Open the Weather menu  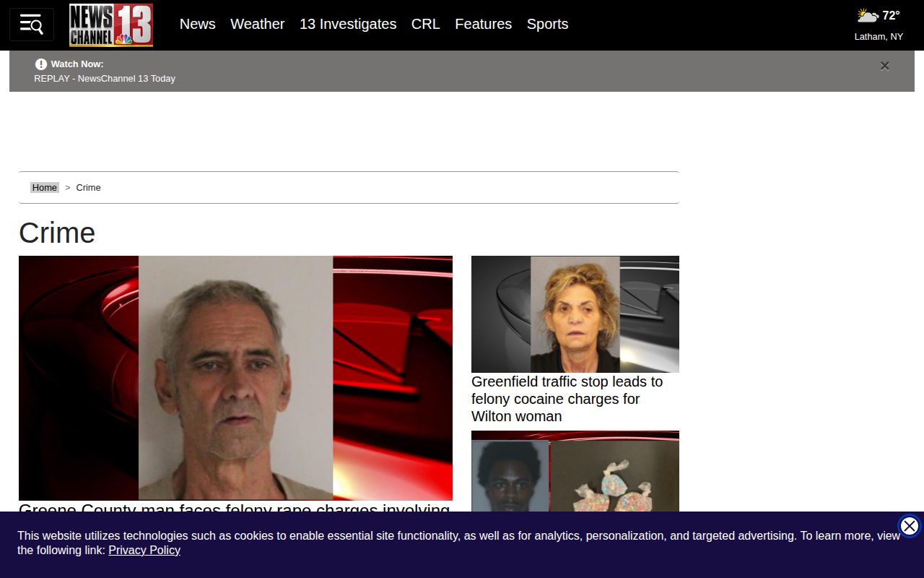coord(257,24)
